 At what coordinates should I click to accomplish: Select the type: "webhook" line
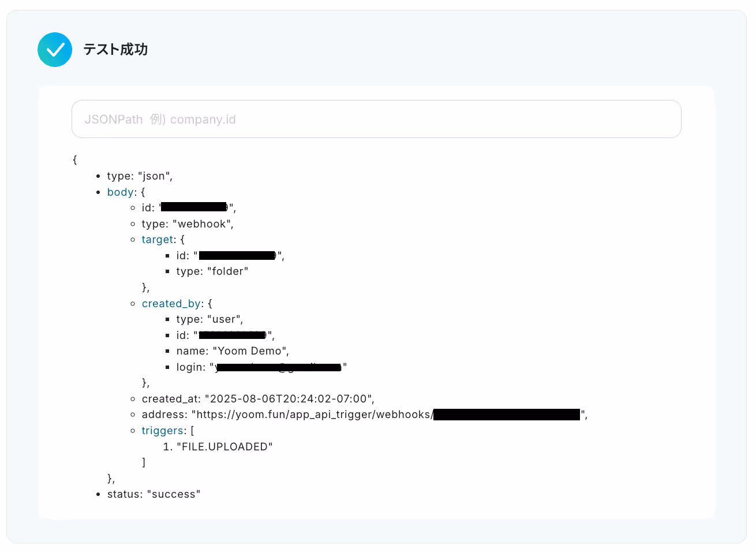click(x=188, y=224)
